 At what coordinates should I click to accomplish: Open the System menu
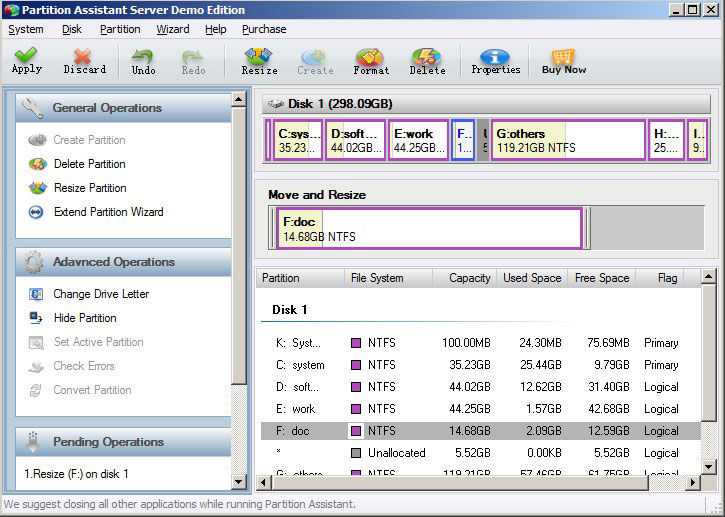pos(25,29)
